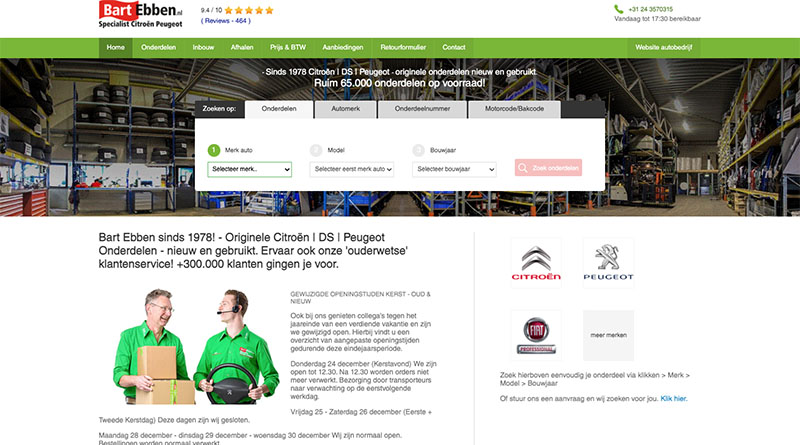The height and width of the screenshot is (445, 800).
Task: Open Onderdelen in the green menu
Action: click(159, 47)
